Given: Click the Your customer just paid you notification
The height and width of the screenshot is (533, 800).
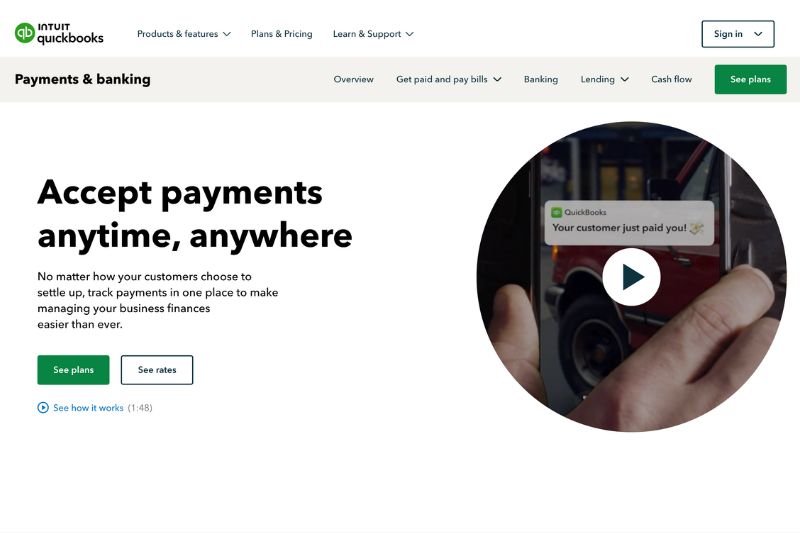Looking at the screenshot, I should (x=629, y=223).
